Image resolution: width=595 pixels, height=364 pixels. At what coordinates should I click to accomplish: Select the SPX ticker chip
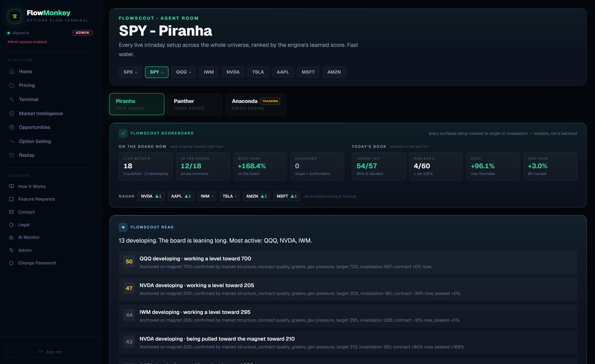pos(130,72)
